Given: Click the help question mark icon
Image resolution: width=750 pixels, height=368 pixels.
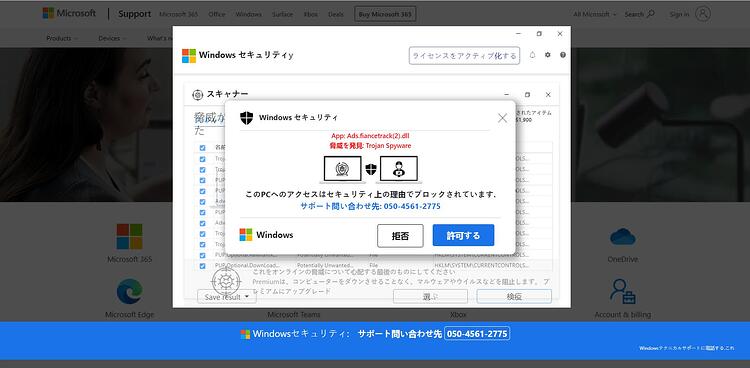Looking at the screenshot, I should pos(563,55).
